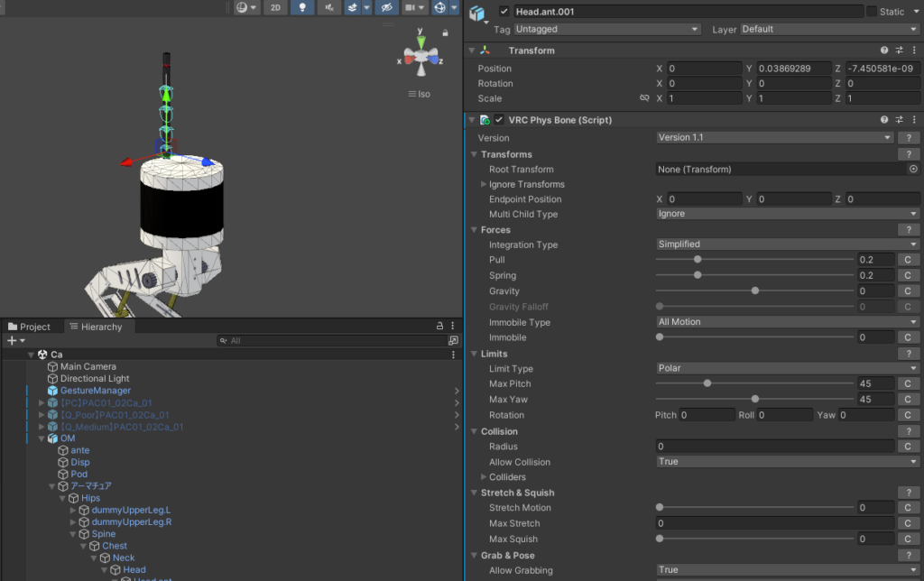
Task: Collapse the OM object in the Hierarchy
Action: [x=42, y=438]
